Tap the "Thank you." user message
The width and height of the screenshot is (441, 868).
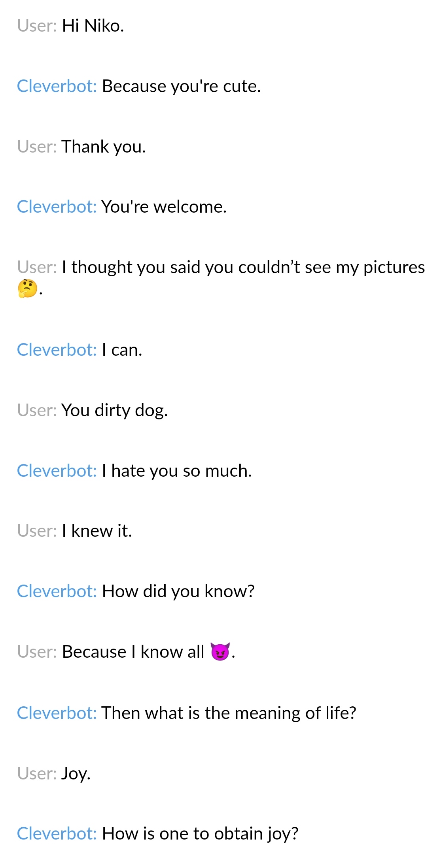[104, 147]
